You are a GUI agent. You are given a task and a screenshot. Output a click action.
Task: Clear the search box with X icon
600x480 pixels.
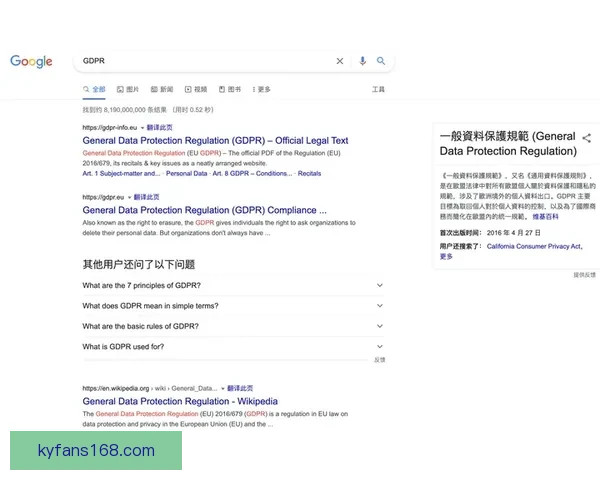340,61
